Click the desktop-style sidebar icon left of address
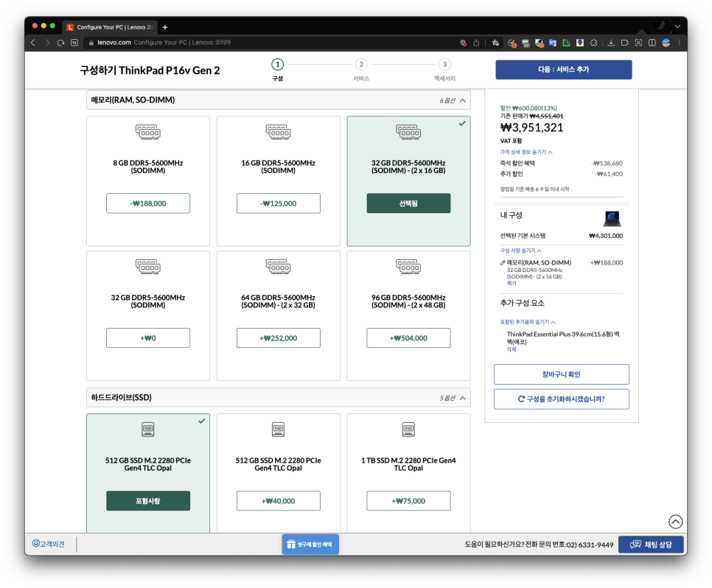This screenshot has height=588, width=712. (74, 43)
